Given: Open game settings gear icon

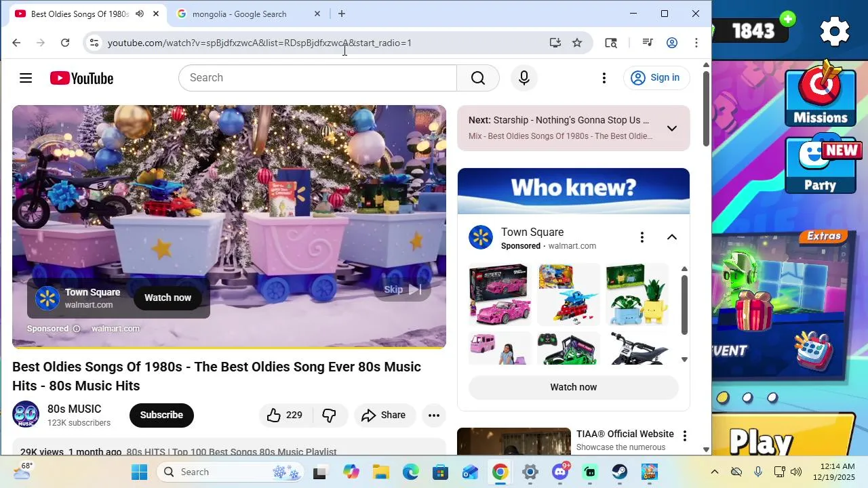Looking at the screenshot, I should click(835, 30).
